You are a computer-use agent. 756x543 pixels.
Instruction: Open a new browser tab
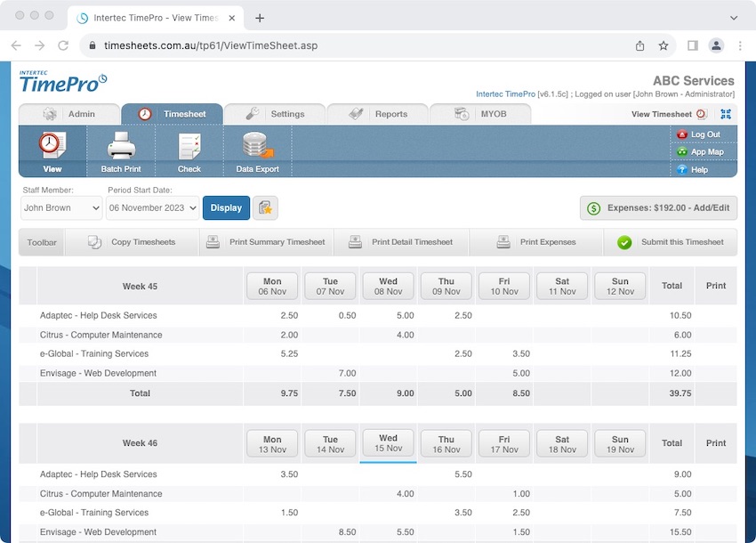click(x=260, y=18)
